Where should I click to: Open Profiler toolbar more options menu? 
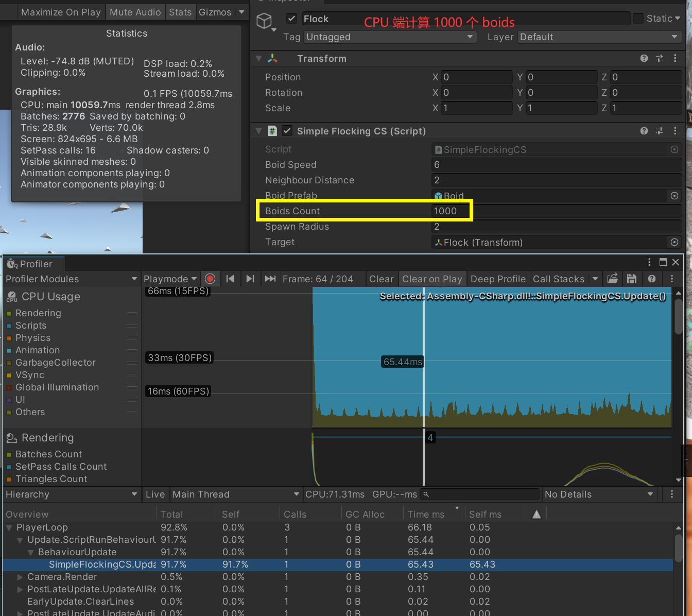(x=672, y=279)
